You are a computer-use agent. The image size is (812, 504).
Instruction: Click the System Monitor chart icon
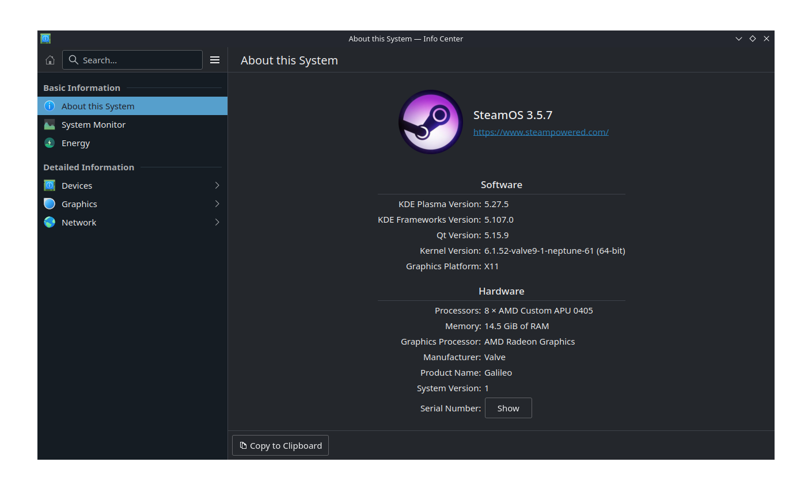click(50, 124)
